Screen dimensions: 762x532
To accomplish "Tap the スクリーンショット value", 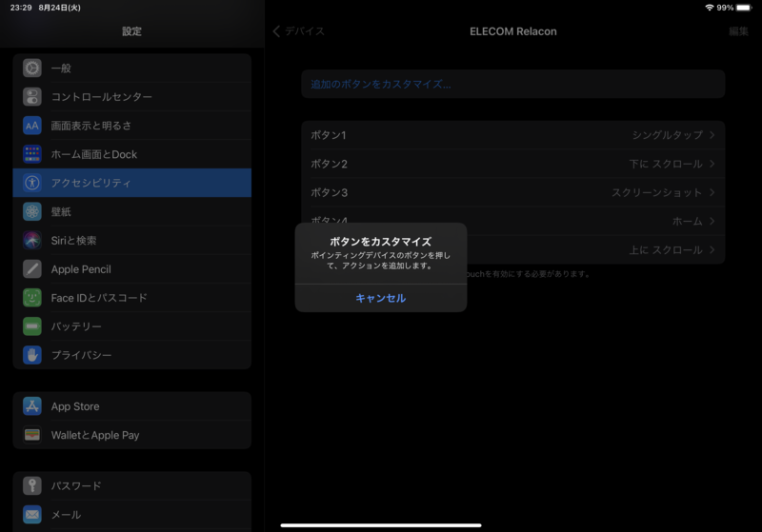I will pyautogui.click(x=657, y=192).
